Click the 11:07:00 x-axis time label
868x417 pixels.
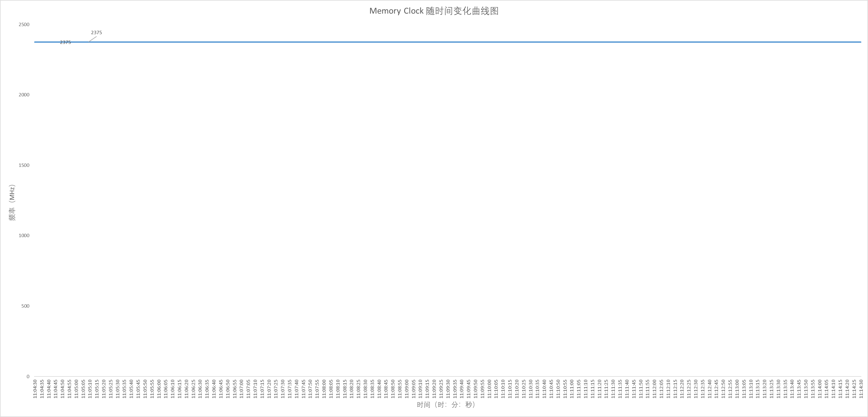242,389
